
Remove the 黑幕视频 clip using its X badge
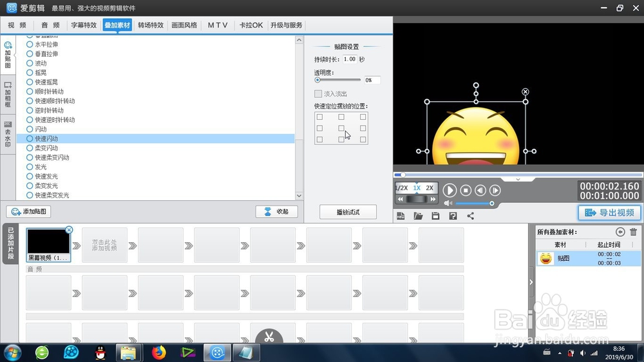point(69,230)
